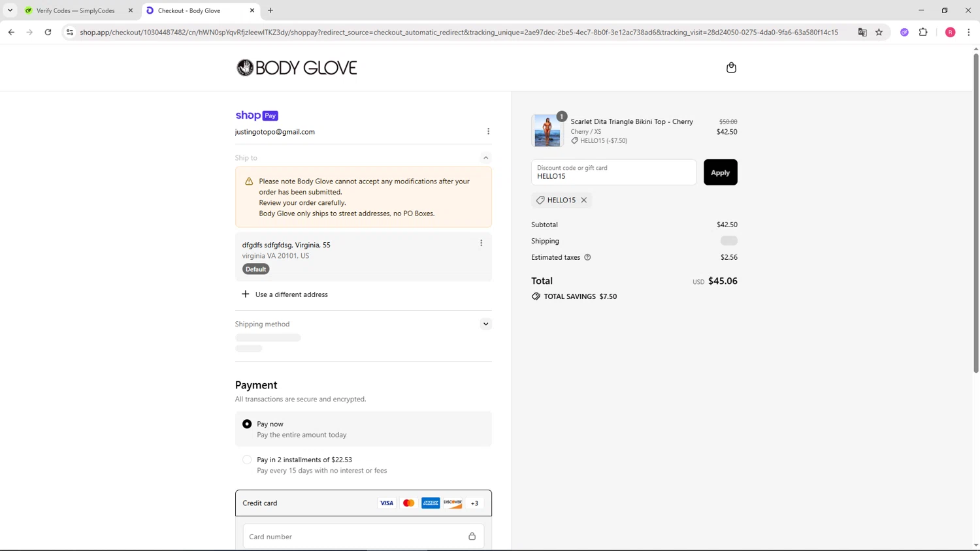Collapse the Ship to section
980x551 pixels.
(485, 158)
